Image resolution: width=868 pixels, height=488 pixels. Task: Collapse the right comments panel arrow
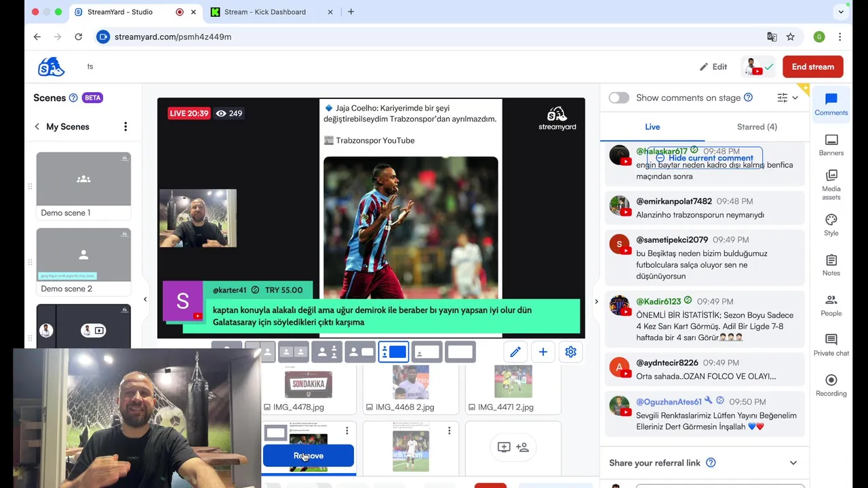click(x=596, y=302)
